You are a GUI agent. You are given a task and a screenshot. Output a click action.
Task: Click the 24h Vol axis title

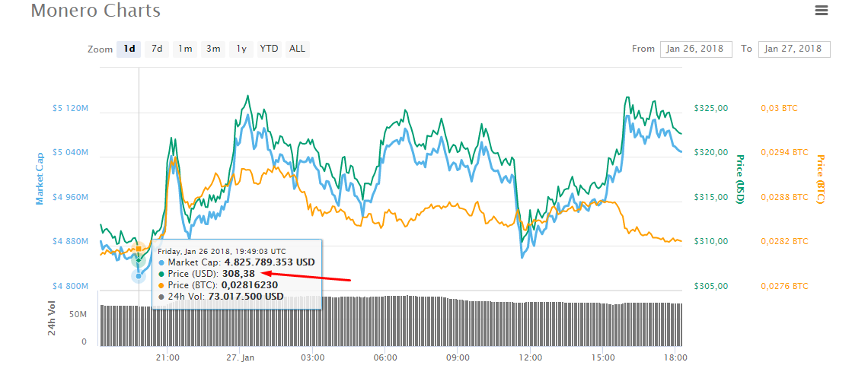click(52, 319)
